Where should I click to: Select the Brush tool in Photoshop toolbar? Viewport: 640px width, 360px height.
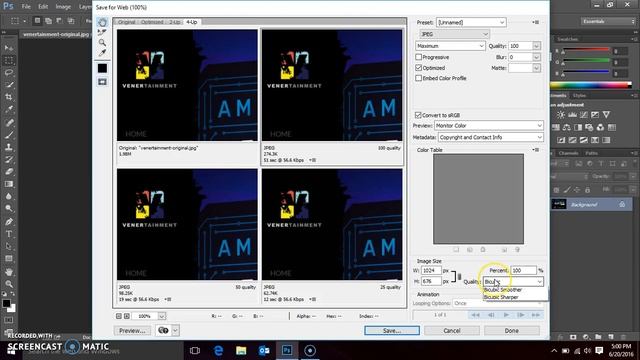coord(9,135)
